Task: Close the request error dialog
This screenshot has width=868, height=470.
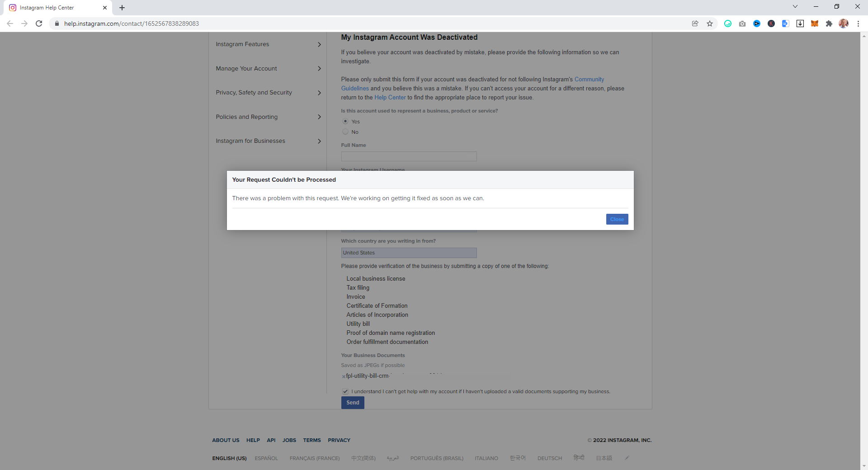Action: click(617, 219)
